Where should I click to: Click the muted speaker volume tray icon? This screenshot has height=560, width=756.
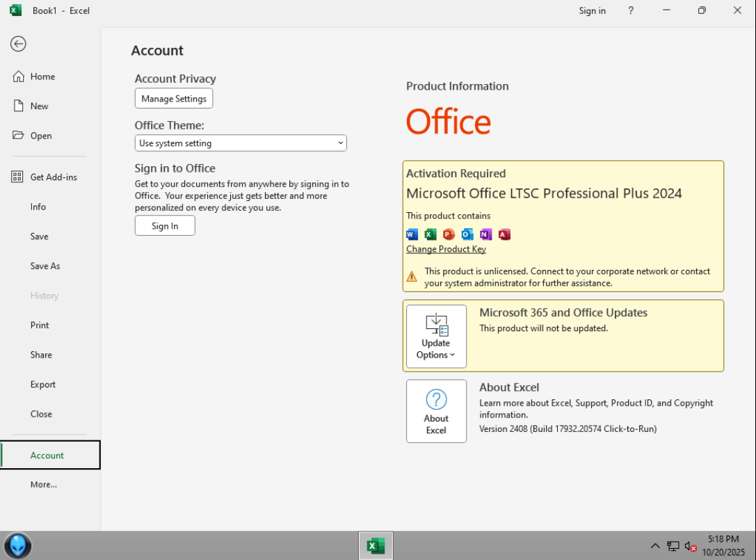coord(691,546)
